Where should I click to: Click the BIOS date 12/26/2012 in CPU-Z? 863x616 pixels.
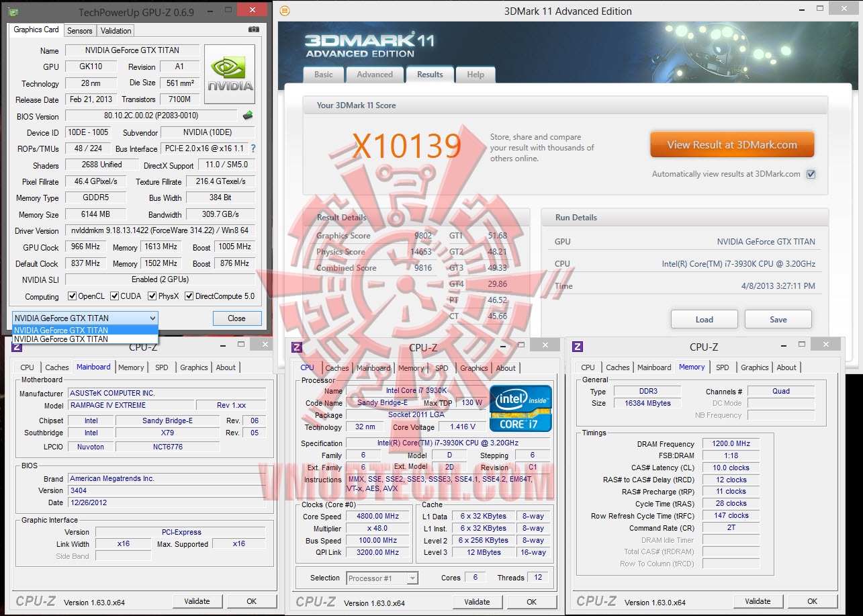pos(167,502)
